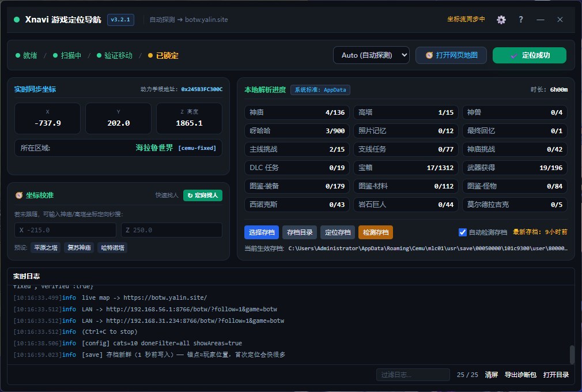Click the compass icon beside 坐标校准

[x=18, y=195]
